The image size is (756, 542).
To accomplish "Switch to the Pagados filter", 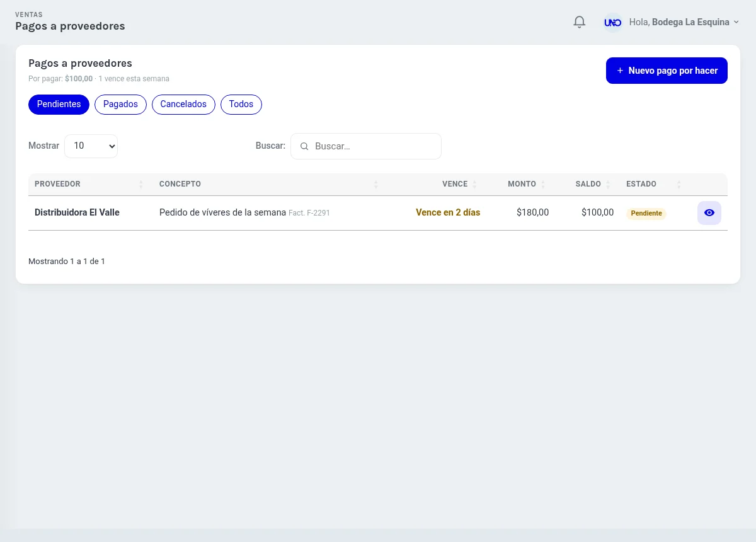I will tap(120, 105).
